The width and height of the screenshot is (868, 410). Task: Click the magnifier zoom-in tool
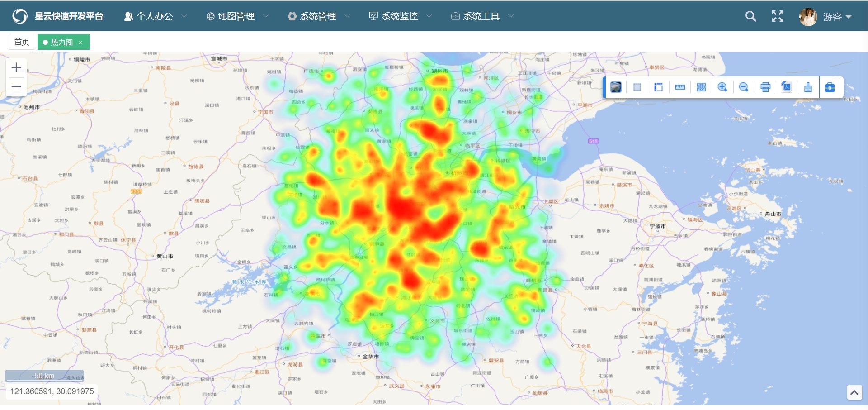722,87
